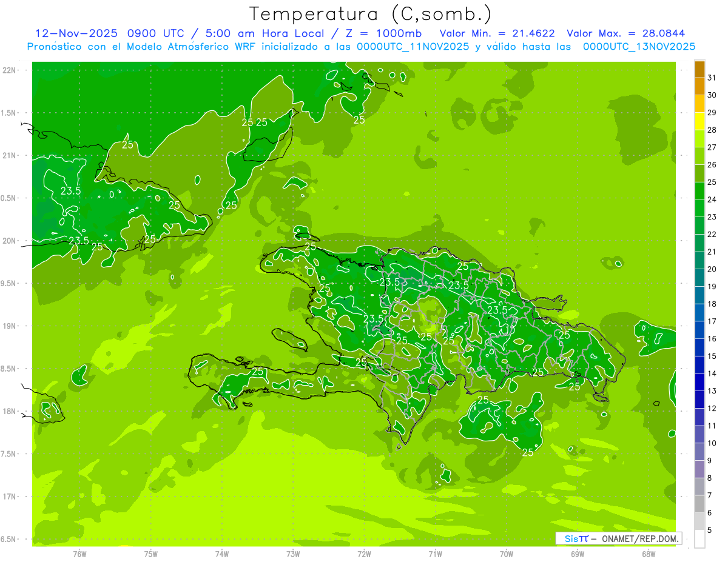Click the legend value "14"
Image resolution: width=728 pixels, height=562 pixels.
tap(712, 373)
